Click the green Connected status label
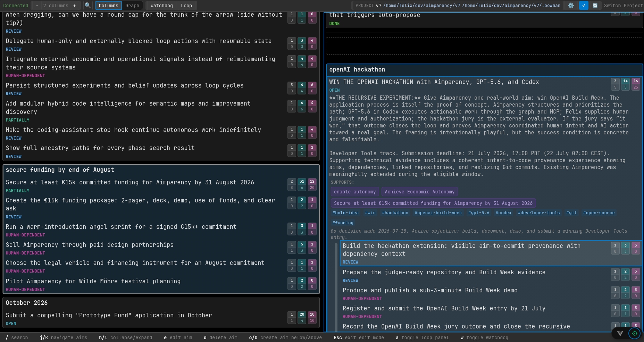644x342 pixels. pos(16,6)
